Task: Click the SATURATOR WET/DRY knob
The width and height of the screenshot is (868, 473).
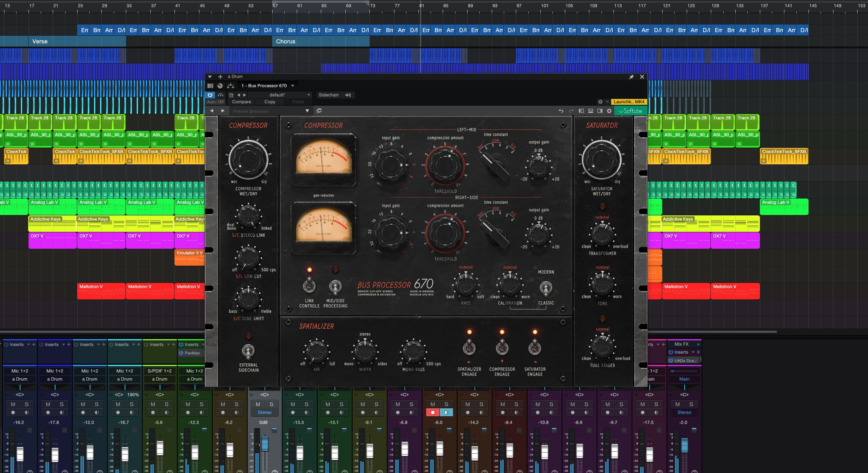Action: (601, 159)
